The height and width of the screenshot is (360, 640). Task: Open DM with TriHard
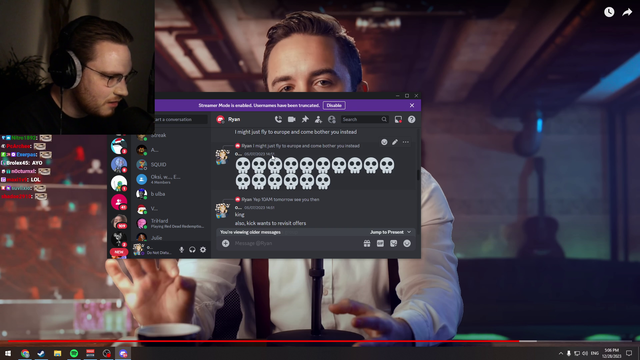click(x=171, y=223)
